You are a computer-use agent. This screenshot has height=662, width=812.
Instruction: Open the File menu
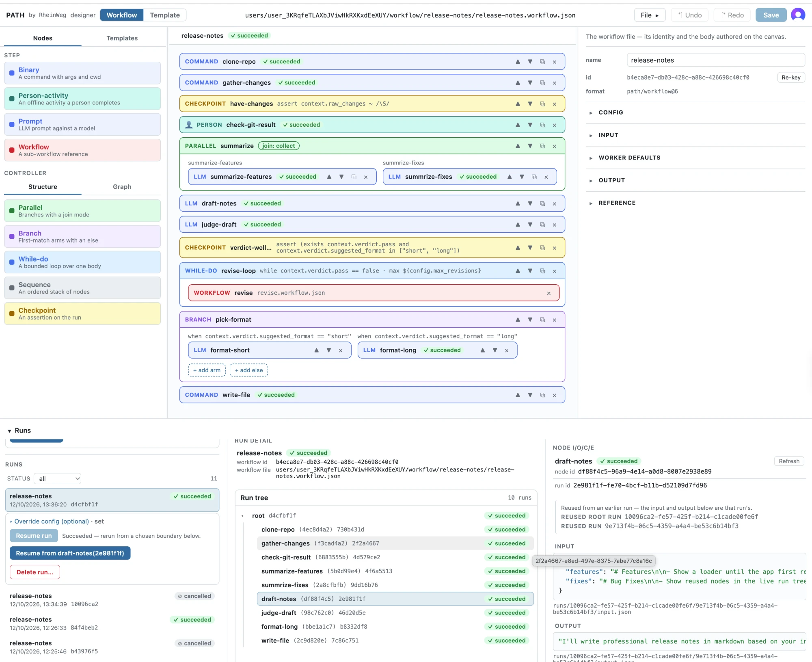pos(650,15)
